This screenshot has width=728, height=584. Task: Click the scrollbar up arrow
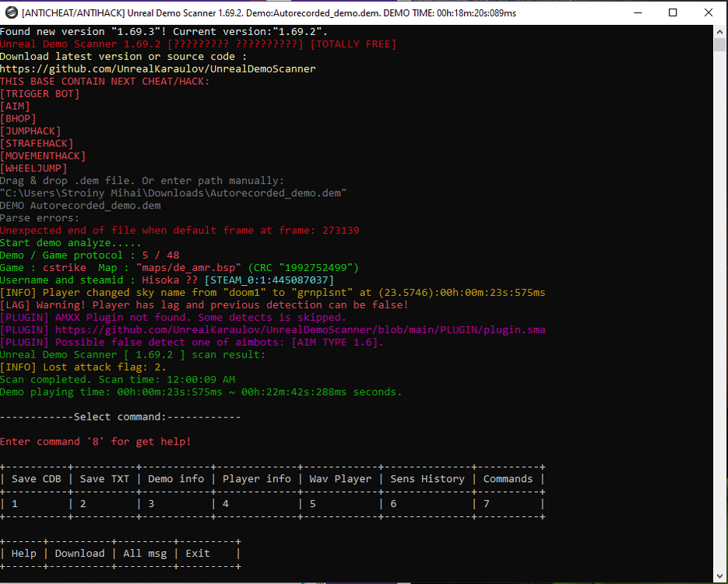coord(720,33)
